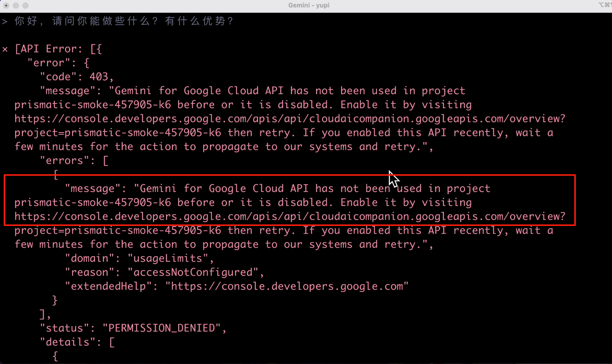Image resolution: width=612 pixels, height=364 pixels.
Task: Click the "errors": [ array opening line
Action: coord(74,161)
